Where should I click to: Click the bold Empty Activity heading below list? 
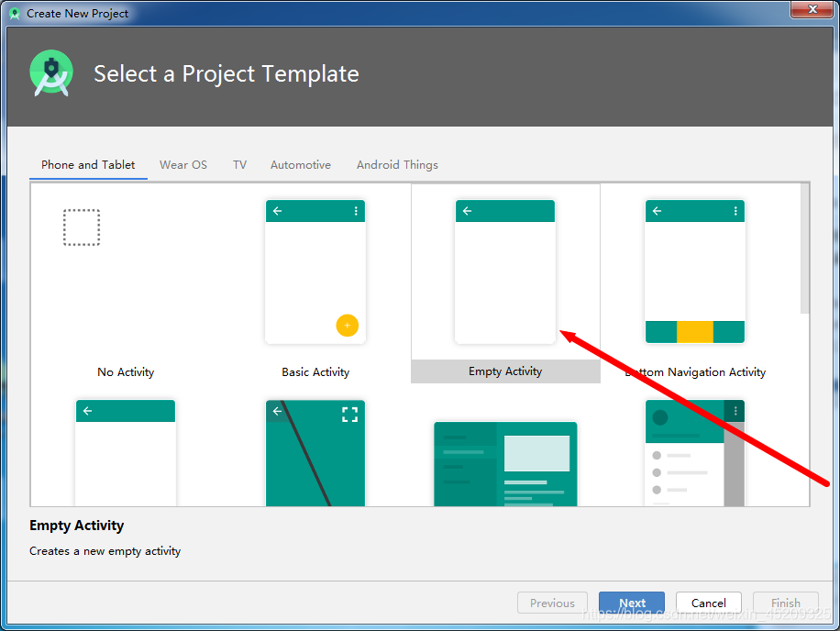[x=77, y=526]
